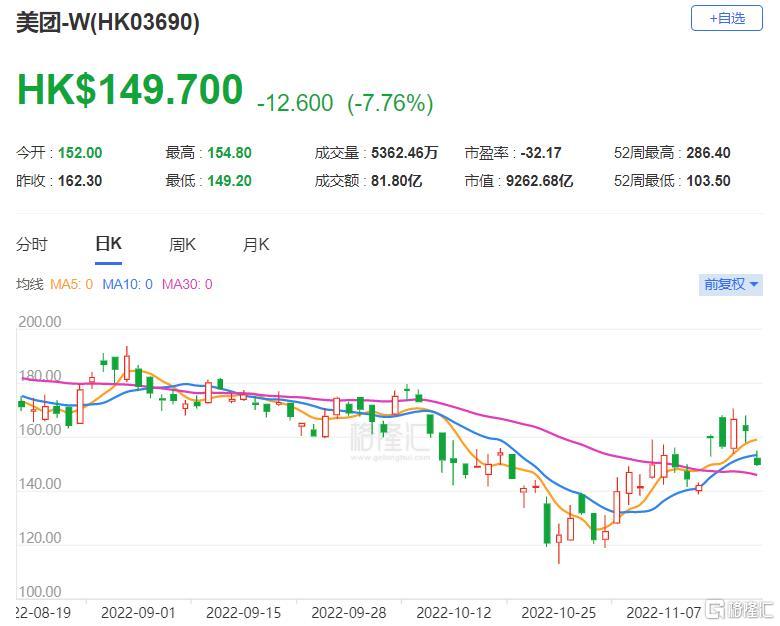780x626 pixels.
Task: Click 市盈率 value -32.17
Action: coord(541,153)
